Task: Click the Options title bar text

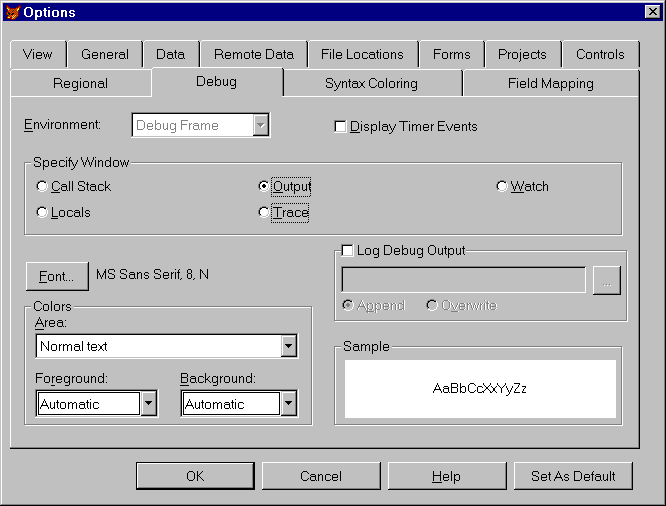Action: tap(49, 12)
